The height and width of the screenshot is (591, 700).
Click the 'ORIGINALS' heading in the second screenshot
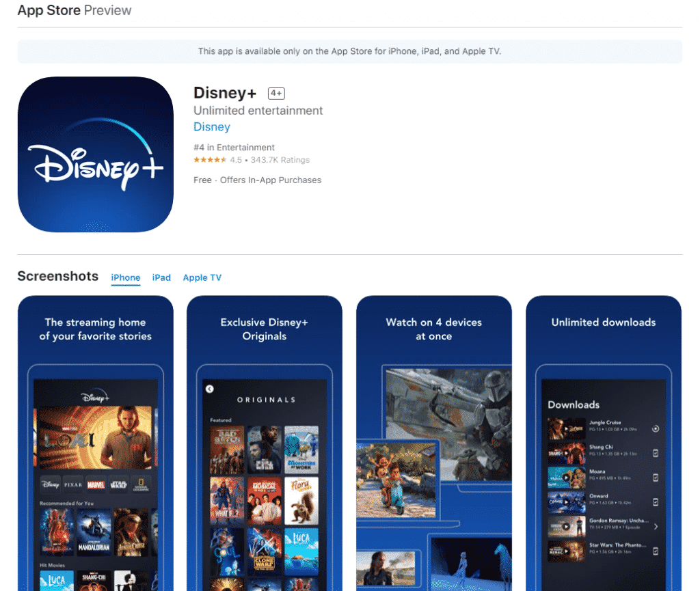tap(266, 400)
